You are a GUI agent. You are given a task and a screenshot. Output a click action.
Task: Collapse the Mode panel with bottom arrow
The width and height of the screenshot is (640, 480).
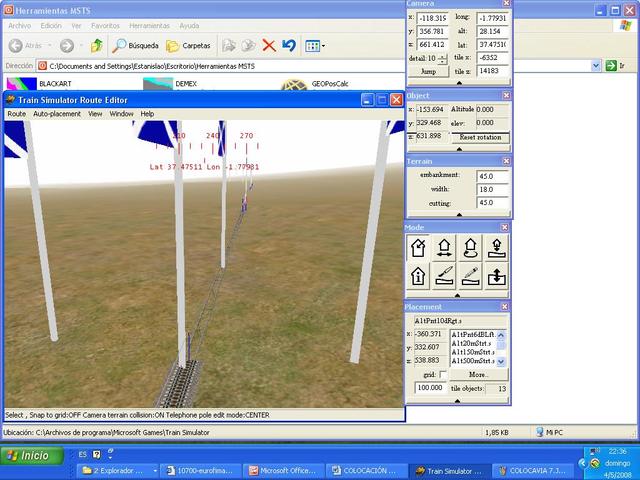(459, 295)
